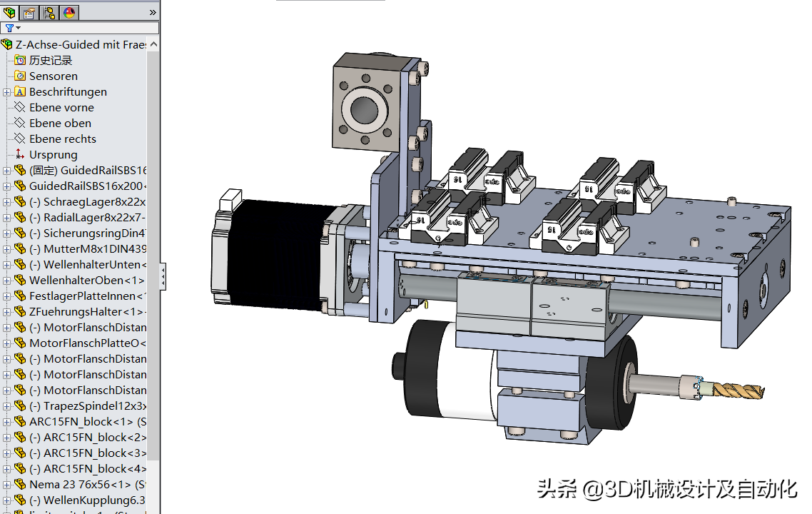This screenshot has height=514, width=812.
Task: Expand the TrapezSpindel12x3 component
Action: tap(6, 406)
